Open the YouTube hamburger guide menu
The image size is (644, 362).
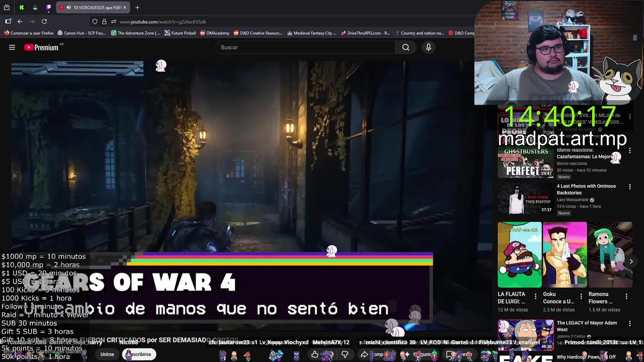(x=12, y=47)
